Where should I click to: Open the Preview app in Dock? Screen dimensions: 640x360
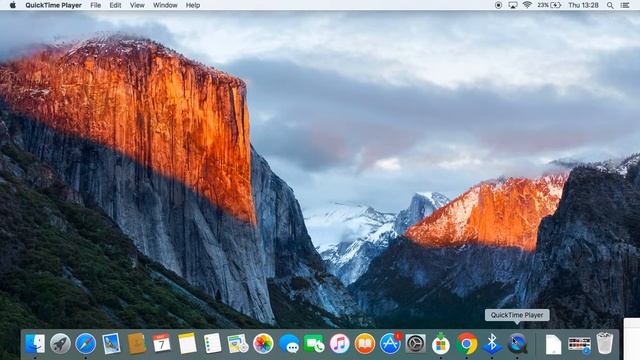111,344
